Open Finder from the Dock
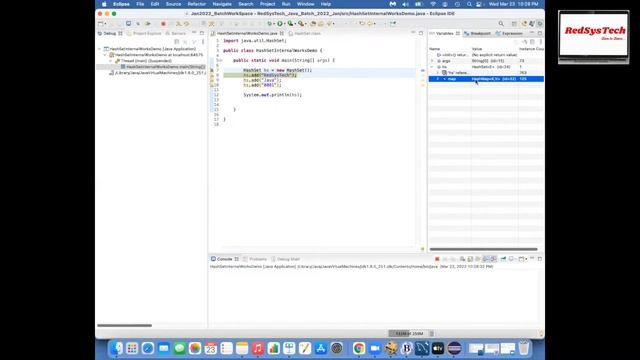Viewport: 640px width, 360px height. pyautogui.click(x=116, y=348)
